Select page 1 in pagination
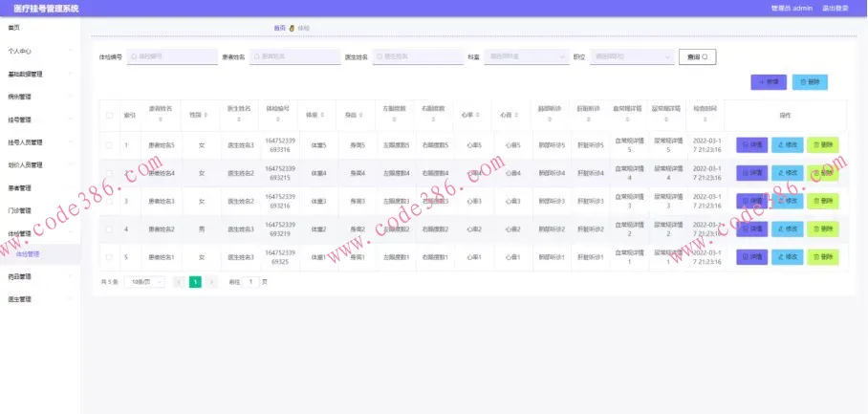Image resolution: width=868 pixels, height=414 pixels. (x=195, y=282)
